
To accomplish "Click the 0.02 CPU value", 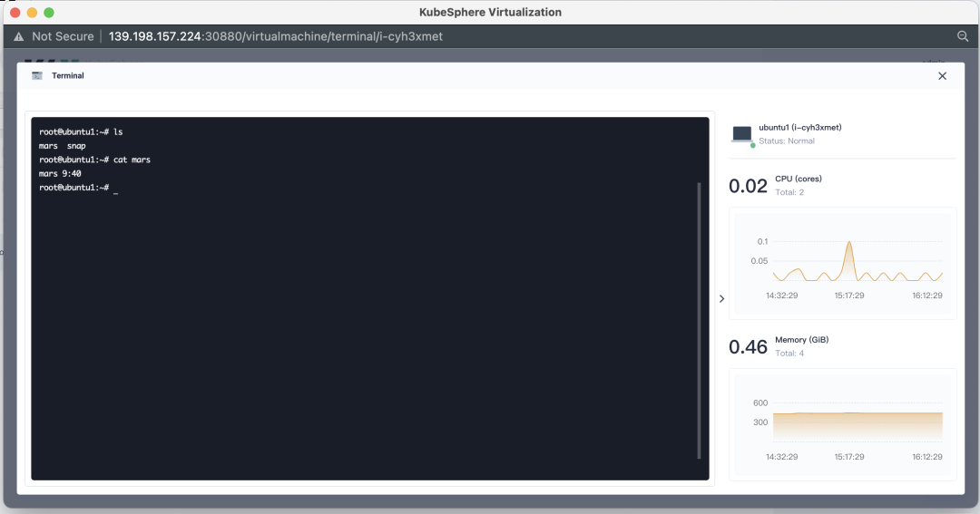I will coord(748,186).
